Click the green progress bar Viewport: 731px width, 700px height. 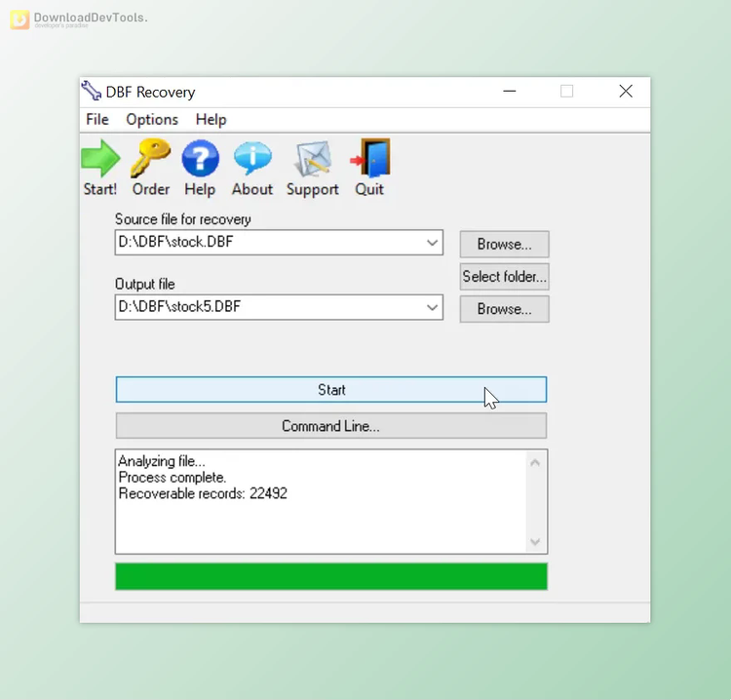click(x=331, y=576)
